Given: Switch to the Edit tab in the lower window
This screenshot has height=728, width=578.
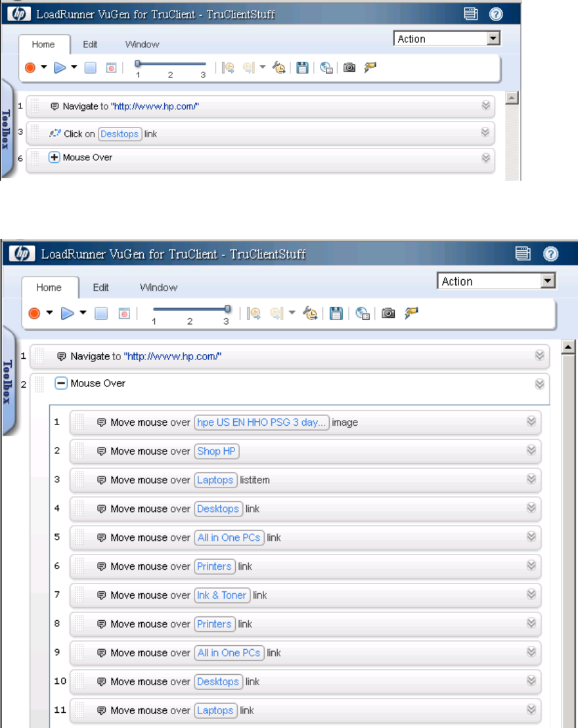Looking at the screenshot, I should [x=100, y=287].
